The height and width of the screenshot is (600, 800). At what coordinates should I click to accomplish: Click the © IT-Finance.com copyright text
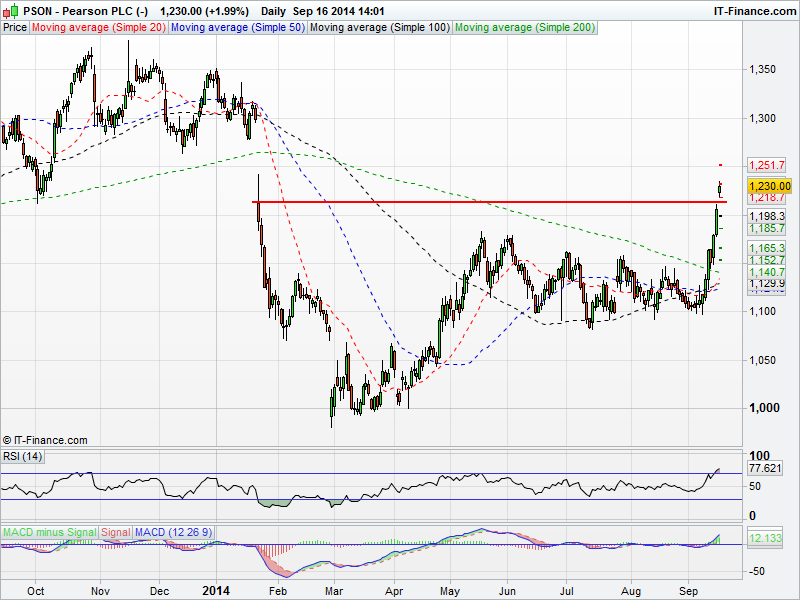[x=45, y=440]
